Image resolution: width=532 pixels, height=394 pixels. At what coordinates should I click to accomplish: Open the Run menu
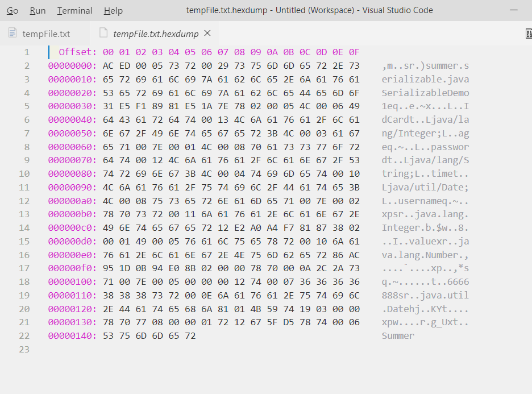tap(38, 11)
